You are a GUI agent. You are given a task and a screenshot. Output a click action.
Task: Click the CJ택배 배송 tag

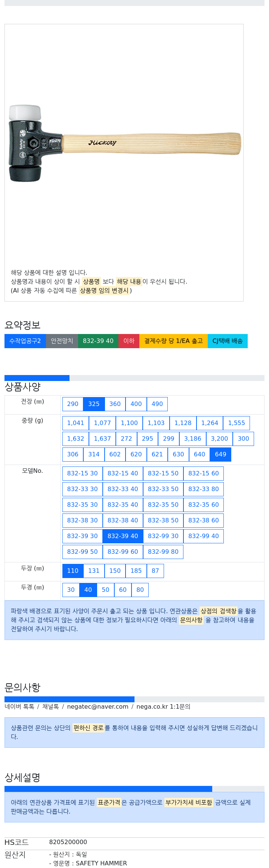click(x=228, y=341)
